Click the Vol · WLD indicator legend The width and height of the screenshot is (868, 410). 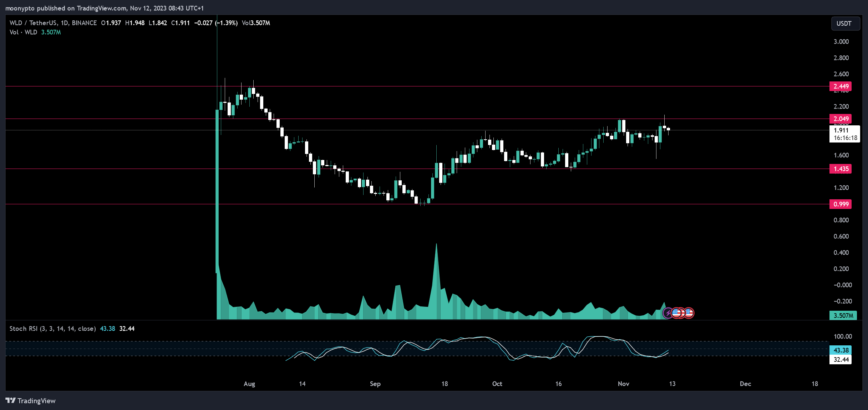pos(23,32)
